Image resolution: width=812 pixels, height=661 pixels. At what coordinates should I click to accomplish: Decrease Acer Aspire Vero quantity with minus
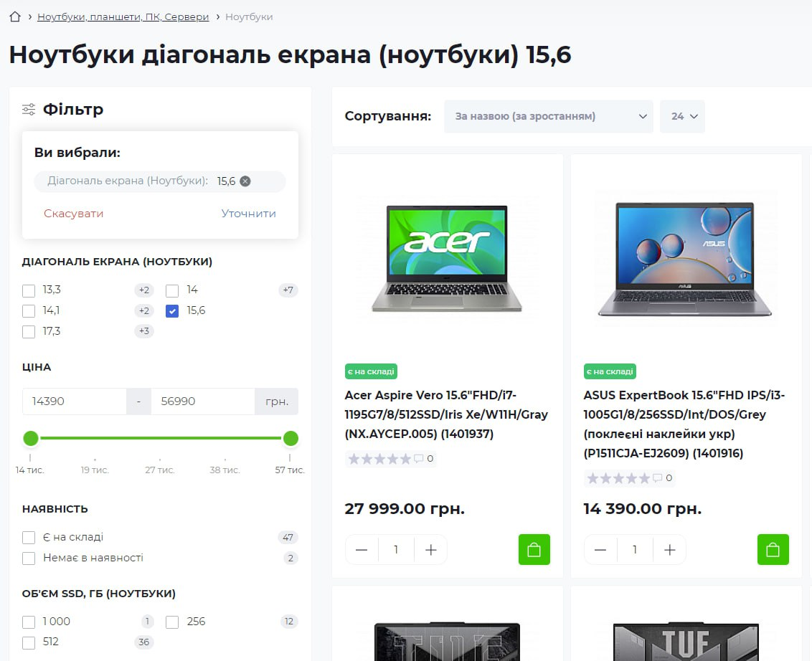pos(362,550)
